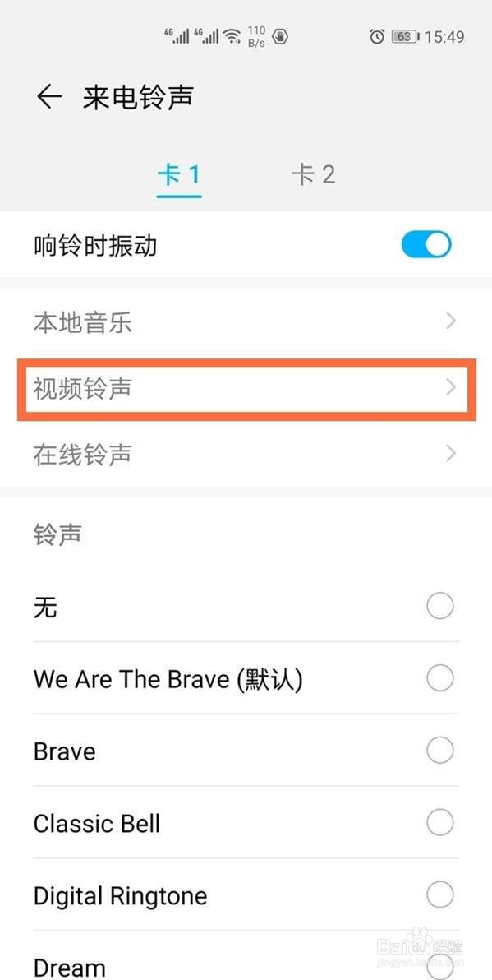This screenshot has height=980, width=492.
Task: Tap the back arrow to exit 来电铃声
Action: coord(48,96)
